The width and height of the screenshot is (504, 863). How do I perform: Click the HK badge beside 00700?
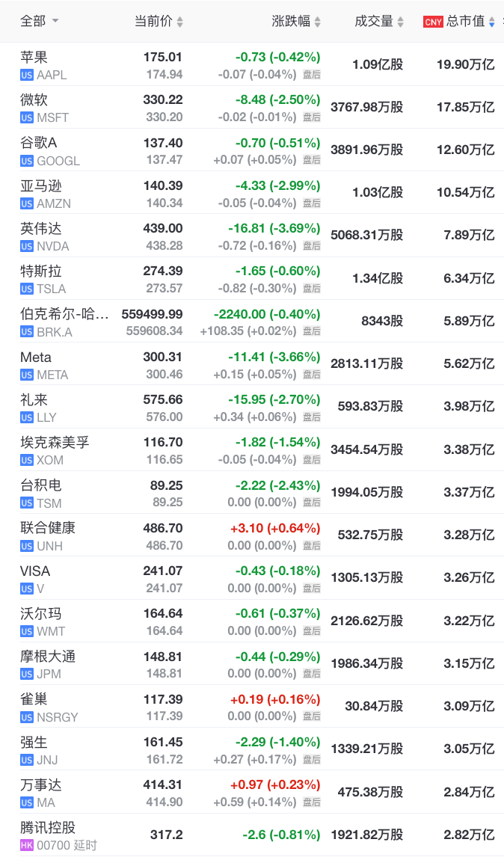[27, 846]
